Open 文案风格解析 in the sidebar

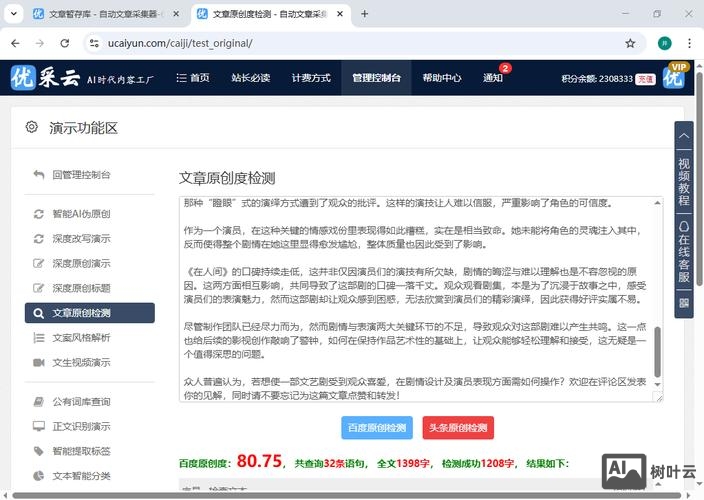click(81, 338)
